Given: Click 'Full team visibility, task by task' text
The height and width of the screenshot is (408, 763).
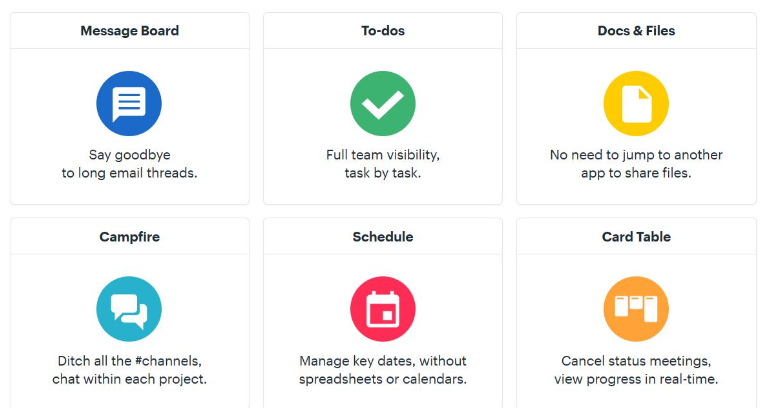Looking at the screenshot, I should coord(383,164).
